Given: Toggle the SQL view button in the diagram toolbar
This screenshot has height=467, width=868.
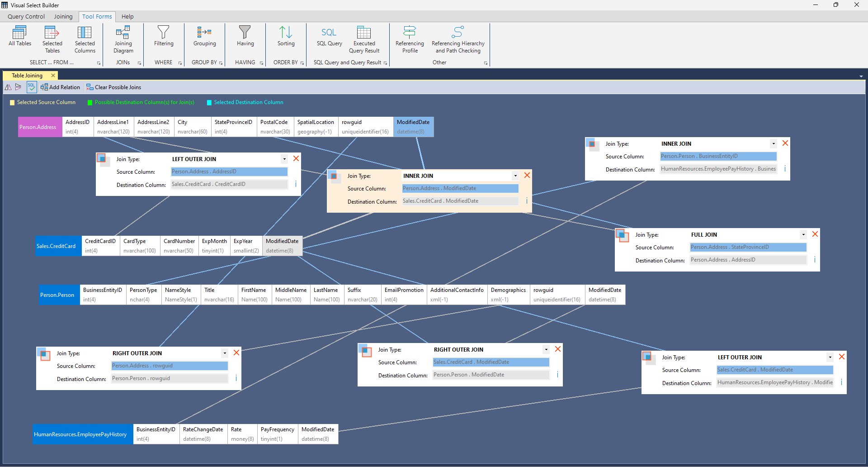Looking at the screenshot, I should (x=31, y=87).
